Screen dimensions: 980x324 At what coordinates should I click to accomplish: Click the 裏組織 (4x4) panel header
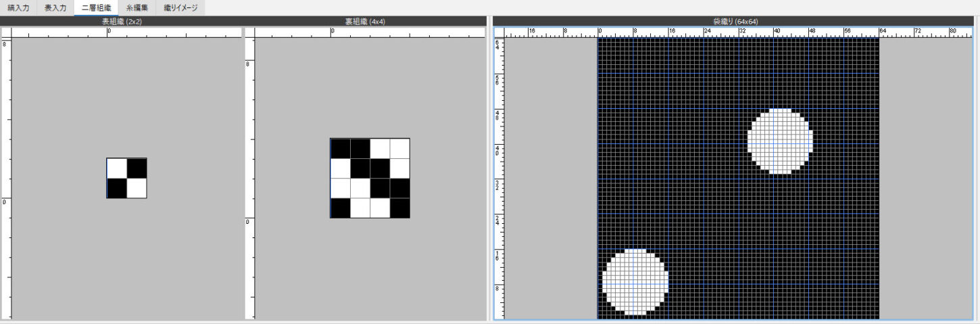364,22
